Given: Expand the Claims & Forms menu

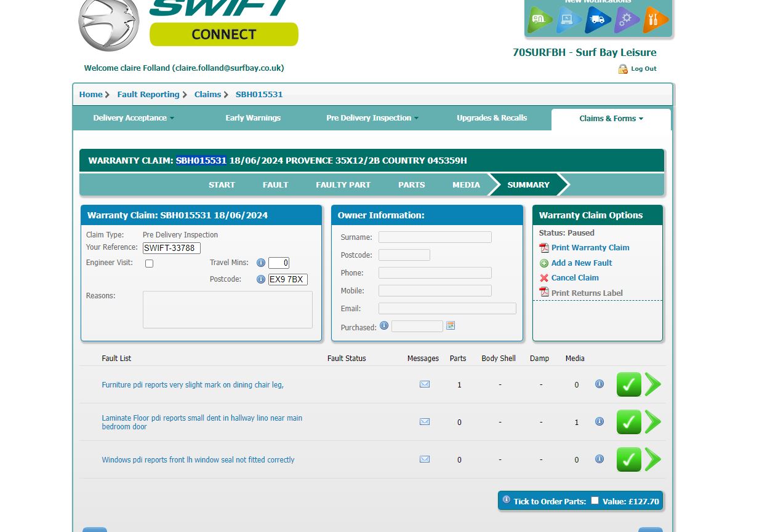Looking at the screenshot, I should click(611, 119).
